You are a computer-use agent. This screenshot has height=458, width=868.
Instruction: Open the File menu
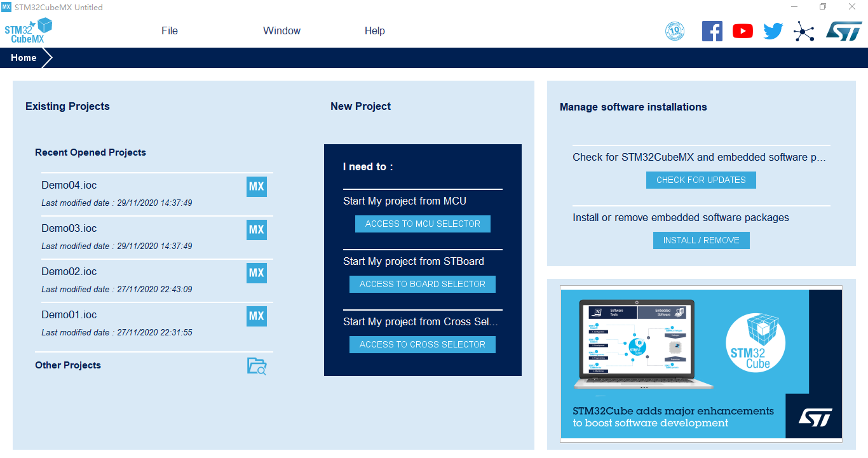coord(170,30)
